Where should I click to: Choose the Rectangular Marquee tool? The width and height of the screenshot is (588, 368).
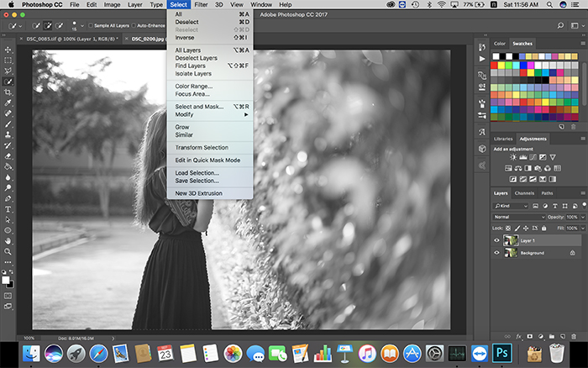point(8,60)
